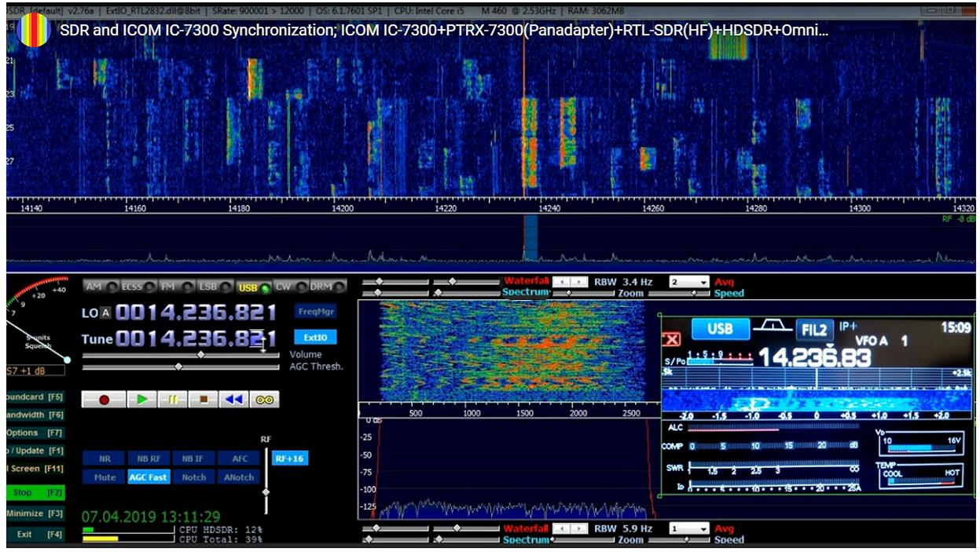The width and height of the screenshot is (980, 552).
Task: Click the green Stop [F2] button
Action: tap(35, 493)
